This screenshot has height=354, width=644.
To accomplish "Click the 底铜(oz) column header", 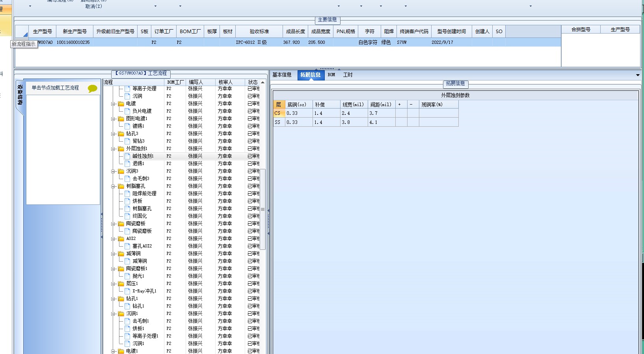I will pos(299,105).
